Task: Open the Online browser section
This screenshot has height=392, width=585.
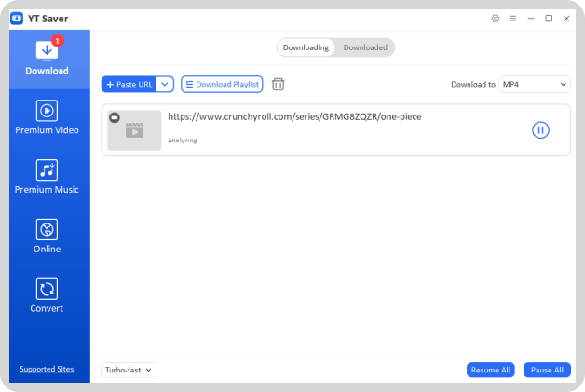Action: [47, 237]
